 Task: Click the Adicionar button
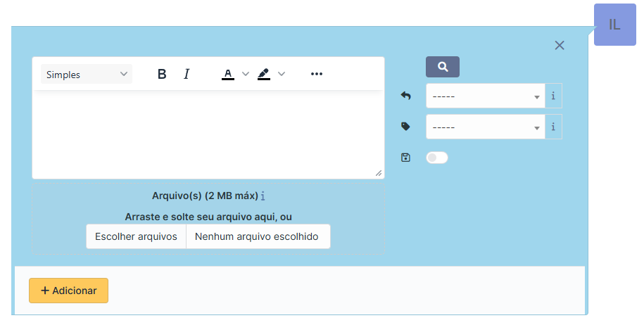tap(68, 291)
